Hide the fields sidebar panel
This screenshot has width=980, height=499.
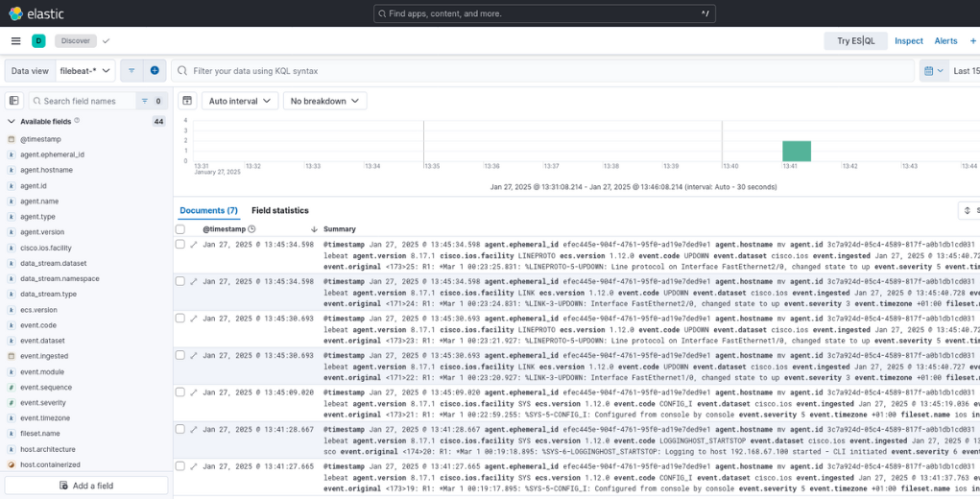tap(13, 101)
